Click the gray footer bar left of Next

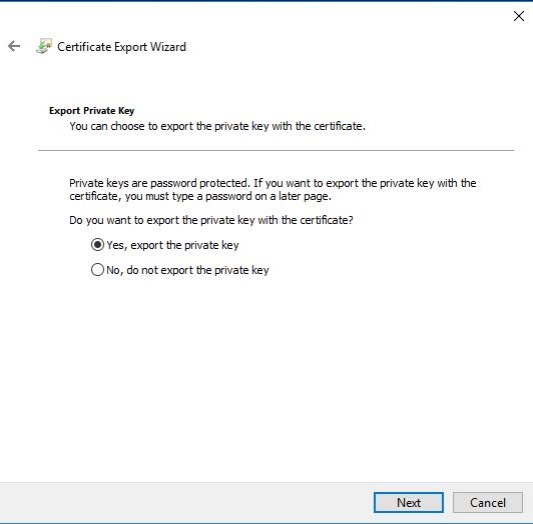tap(187, 502)
